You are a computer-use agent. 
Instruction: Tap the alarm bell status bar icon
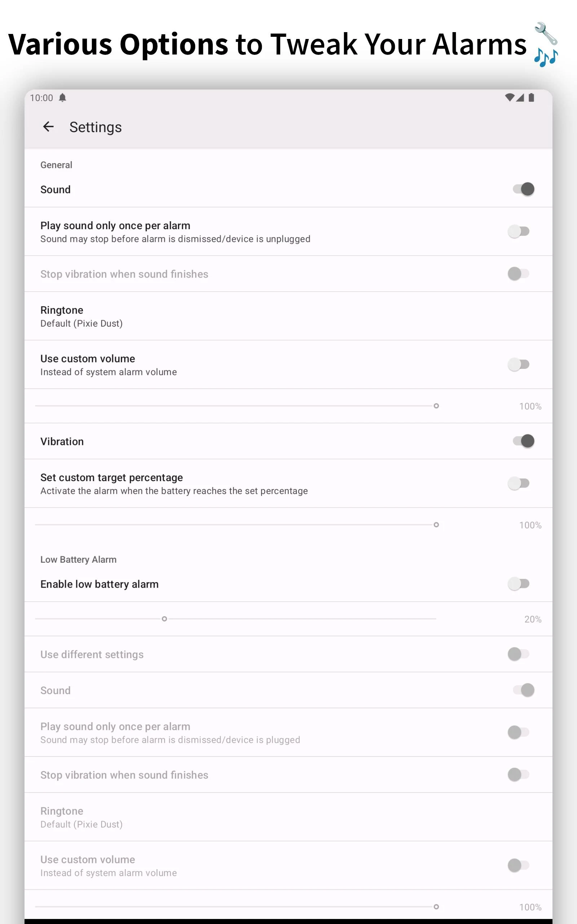pyautogui.click(x=63, y=98)
